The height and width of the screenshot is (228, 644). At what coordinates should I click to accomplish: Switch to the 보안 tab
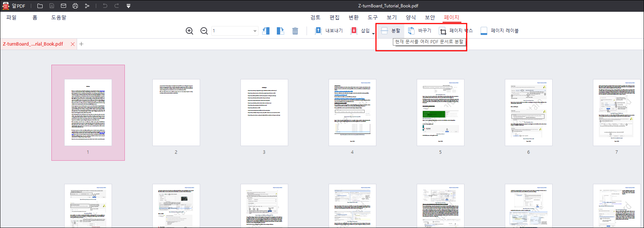pos(430,17)
